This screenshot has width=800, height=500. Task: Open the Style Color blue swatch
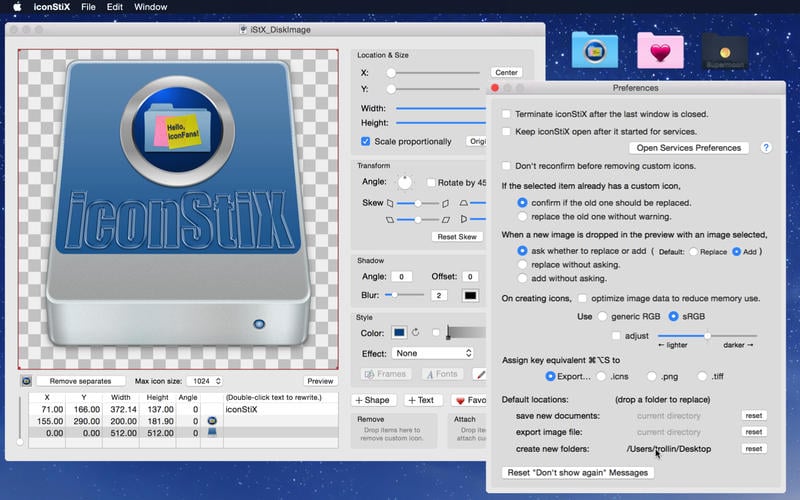tap(399, 333)
